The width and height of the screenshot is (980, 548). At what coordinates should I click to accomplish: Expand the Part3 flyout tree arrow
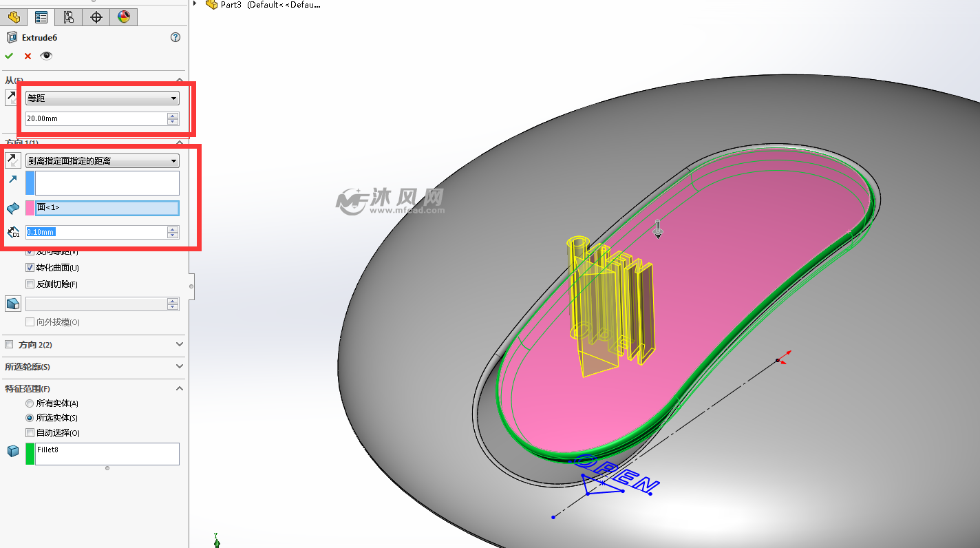pos(195,4)
